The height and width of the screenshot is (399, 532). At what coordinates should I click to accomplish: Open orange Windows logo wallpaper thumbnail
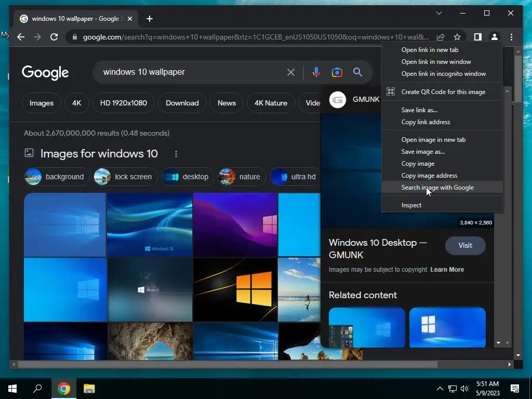click(x=235, y=289)
